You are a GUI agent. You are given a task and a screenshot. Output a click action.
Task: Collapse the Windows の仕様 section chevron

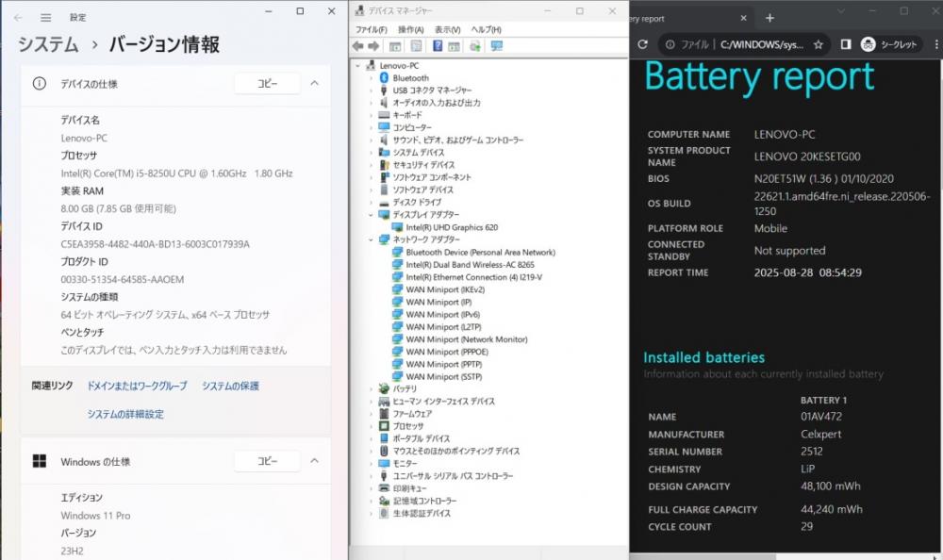click(x=315, y=461)
